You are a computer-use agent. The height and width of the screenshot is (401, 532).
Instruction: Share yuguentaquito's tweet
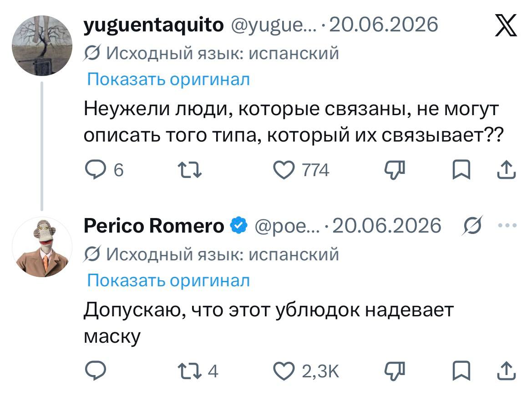pos(506,170)
